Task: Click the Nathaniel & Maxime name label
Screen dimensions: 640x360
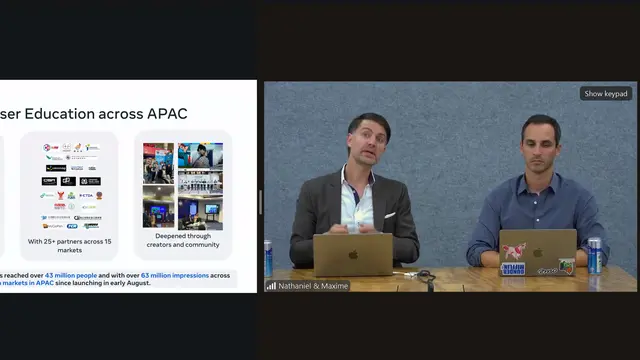Action: (313, 286)
